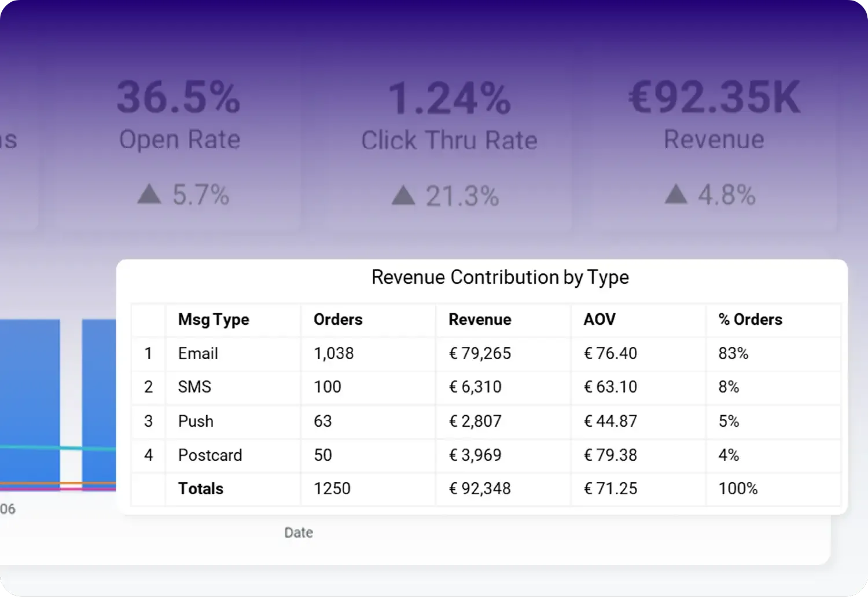The width and height of the screenshot is (868, 597).
Task: Select the AOV column header
Action: [599, 320]
